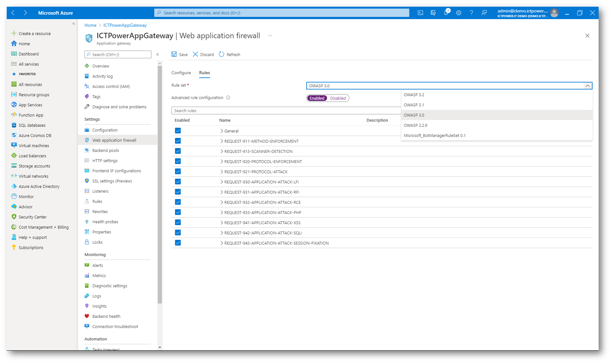Screen dimensions: 612x364
Task: Open Diagnostic settings under Monitoring
Action: (110, 286)
